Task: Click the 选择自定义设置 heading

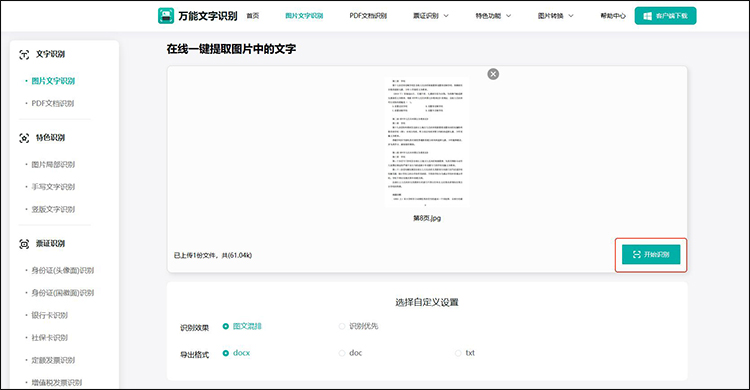Action: point(427,302)
